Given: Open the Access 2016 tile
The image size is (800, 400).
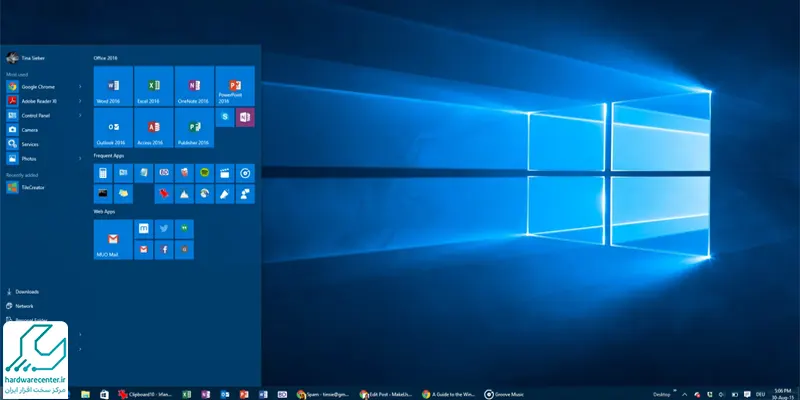Looking at the screenshot, I should point(154,128).
